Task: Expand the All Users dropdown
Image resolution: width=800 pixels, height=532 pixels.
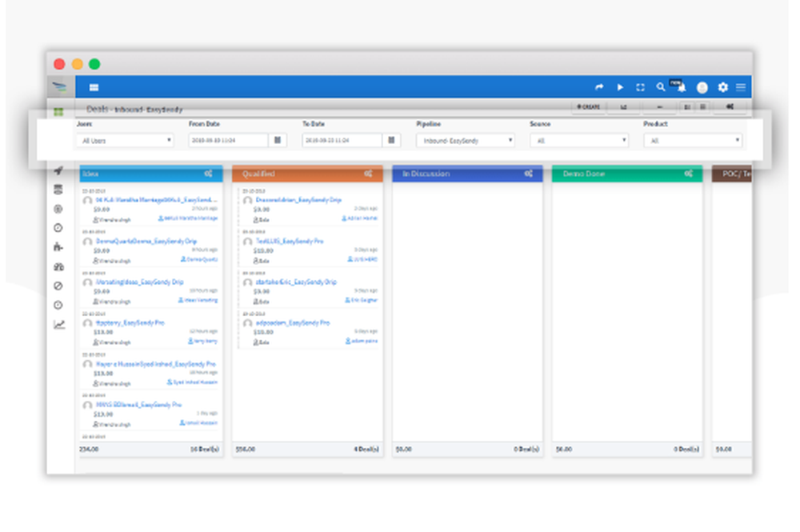Action: tap(125, 140)
